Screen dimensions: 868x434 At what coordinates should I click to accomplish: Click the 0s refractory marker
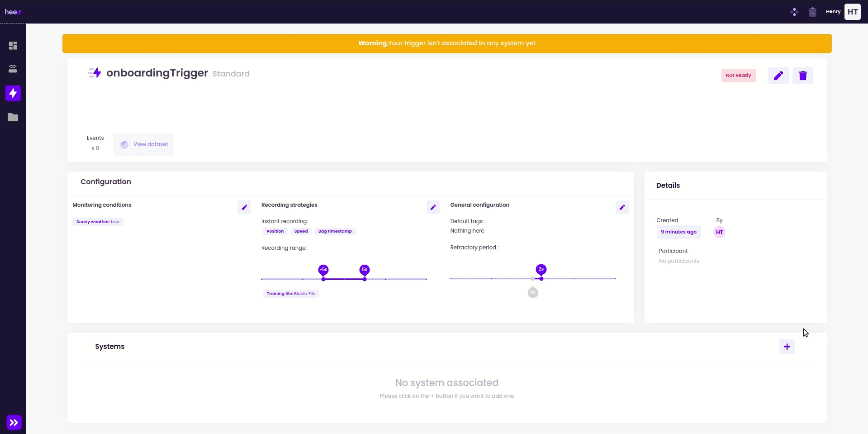(533, 291)
